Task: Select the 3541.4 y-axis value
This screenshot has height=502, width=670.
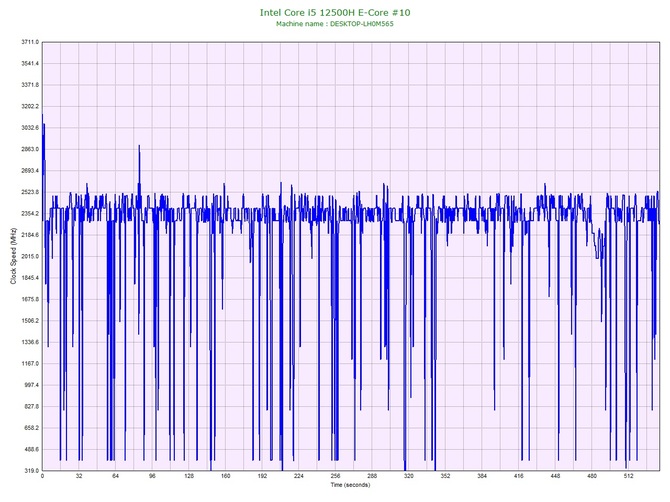Action: coord(30,63)
